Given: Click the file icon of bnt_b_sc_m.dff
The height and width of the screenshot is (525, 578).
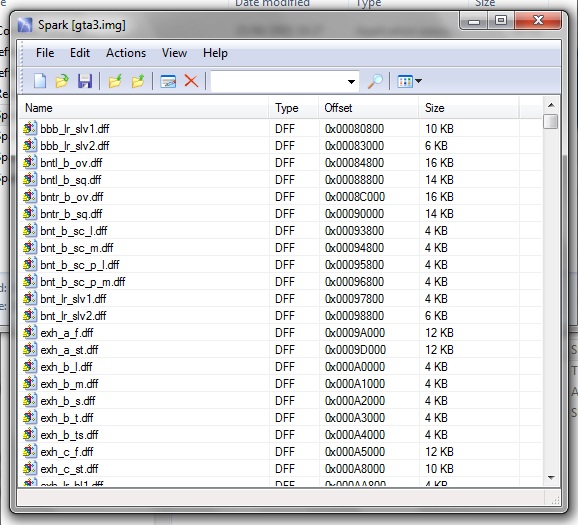Looking at the screenshot, I should [30, 247].
